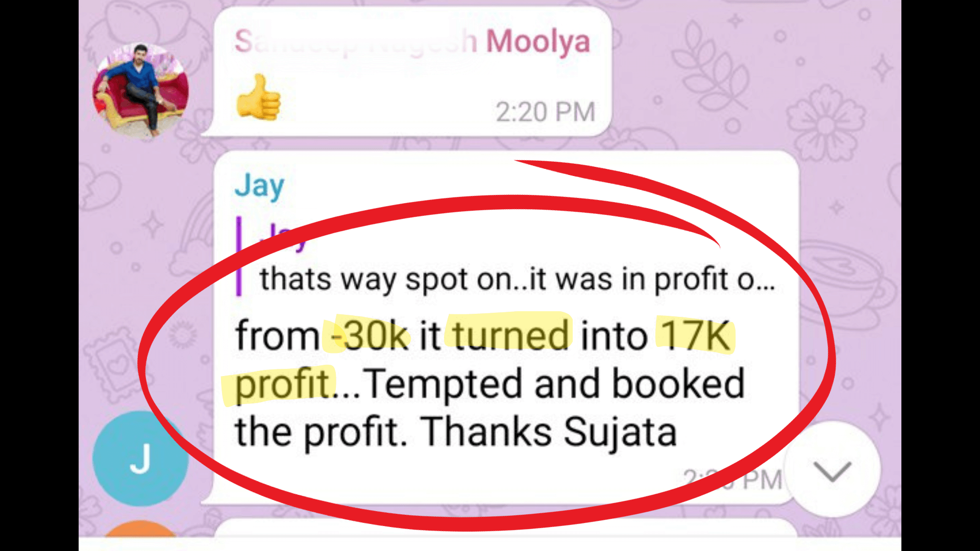Tap the purple quote bar beside reply
Viewport: 980px width, 551px height.
[238, 256]
